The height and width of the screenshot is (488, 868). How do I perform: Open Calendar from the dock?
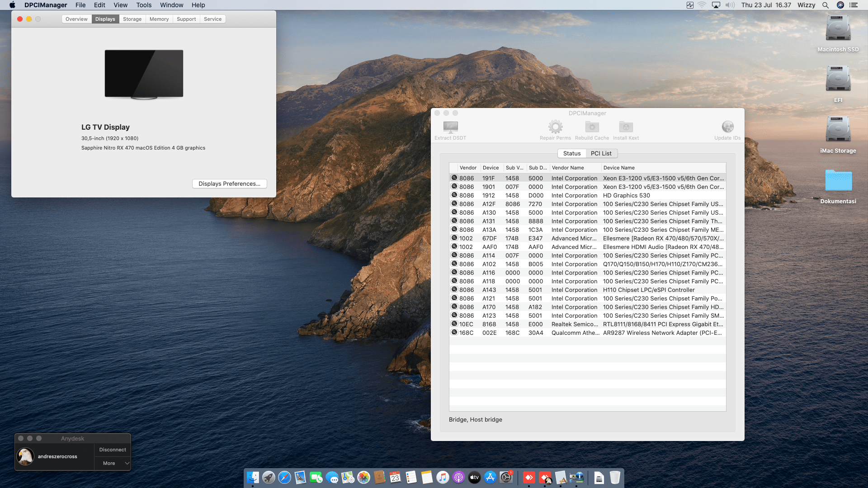[x=395, y=477]
